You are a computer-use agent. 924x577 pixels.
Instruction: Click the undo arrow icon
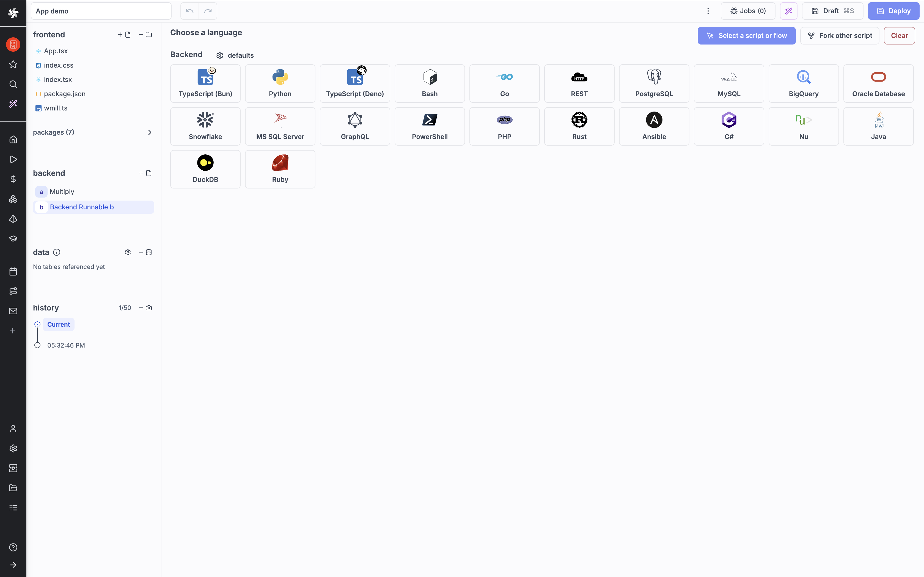pyautogui.click(x=189, y=11)
